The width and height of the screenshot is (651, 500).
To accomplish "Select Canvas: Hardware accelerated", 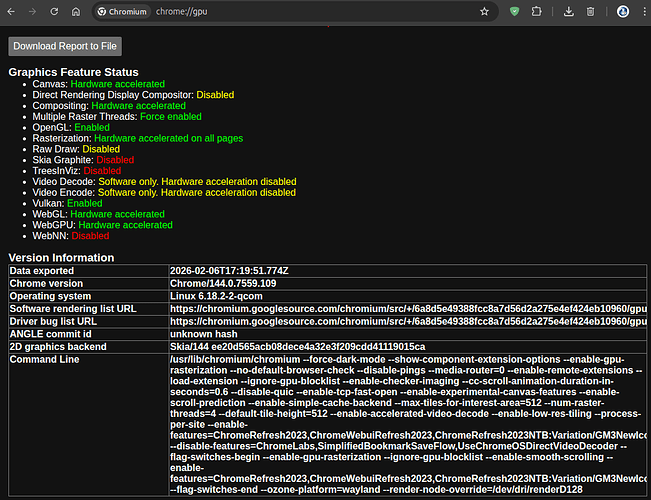I will [99, 84].
